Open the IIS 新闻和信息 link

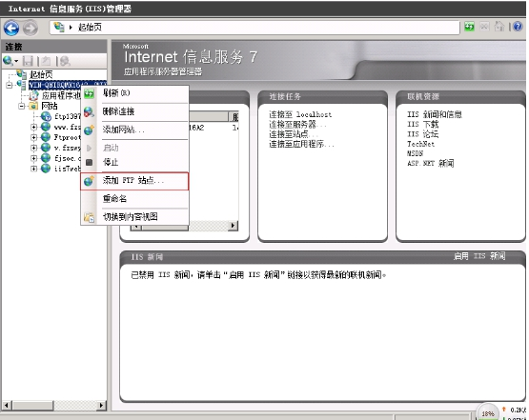[435, 114]
